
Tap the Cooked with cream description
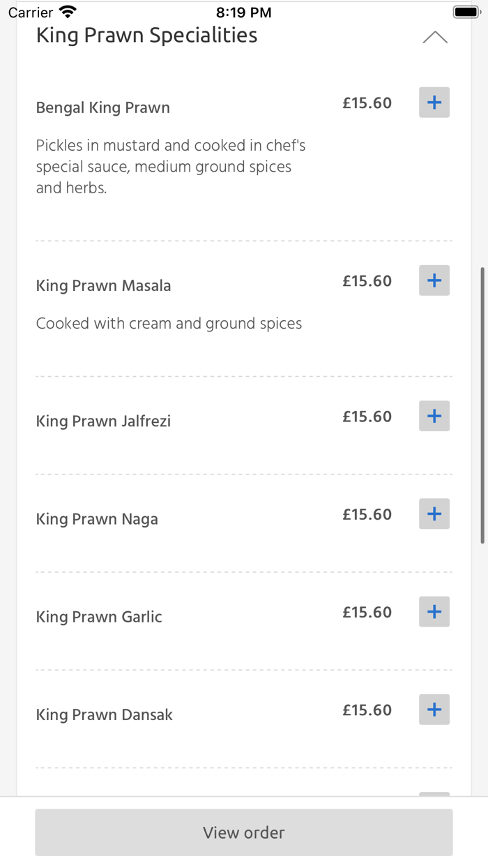click(x=169, y=324)
